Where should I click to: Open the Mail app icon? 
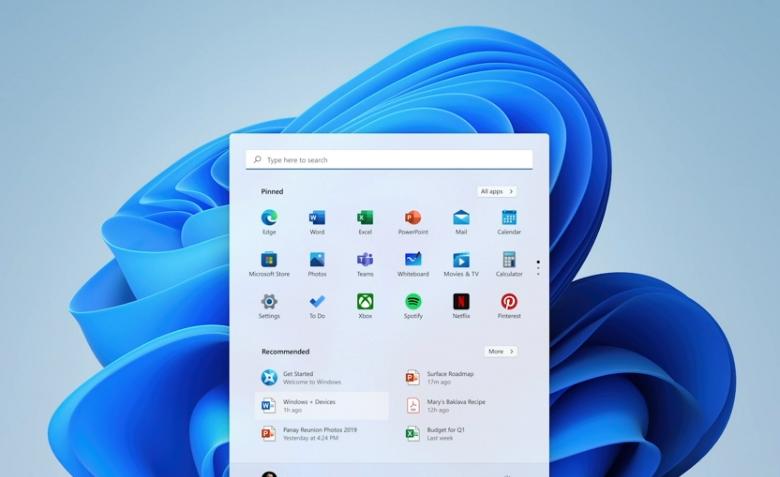pos(461,222)
